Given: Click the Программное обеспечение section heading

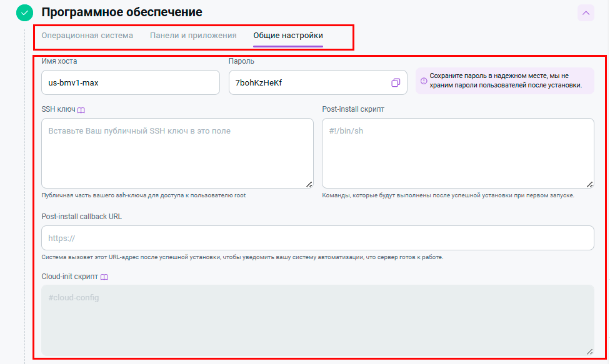Looking at the screenshot, I should (x=121, y=12).
